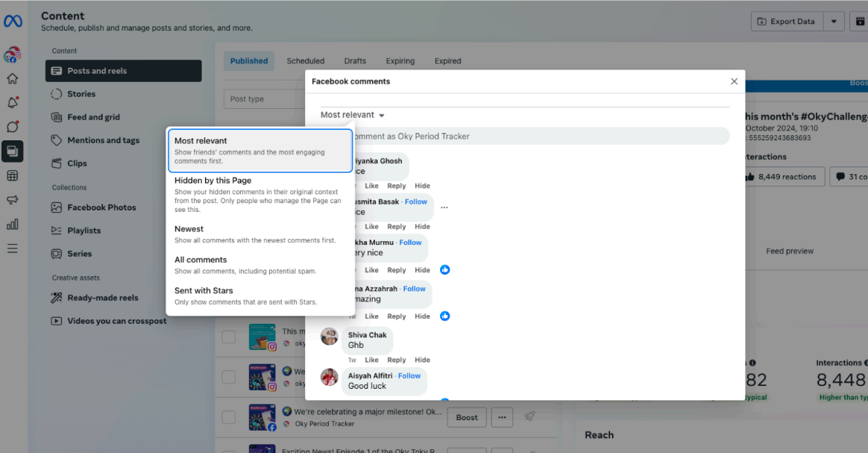Choose 'Newest' from comment sort menu
This screenshot has width=868, height=453.
tap(189, 229)
